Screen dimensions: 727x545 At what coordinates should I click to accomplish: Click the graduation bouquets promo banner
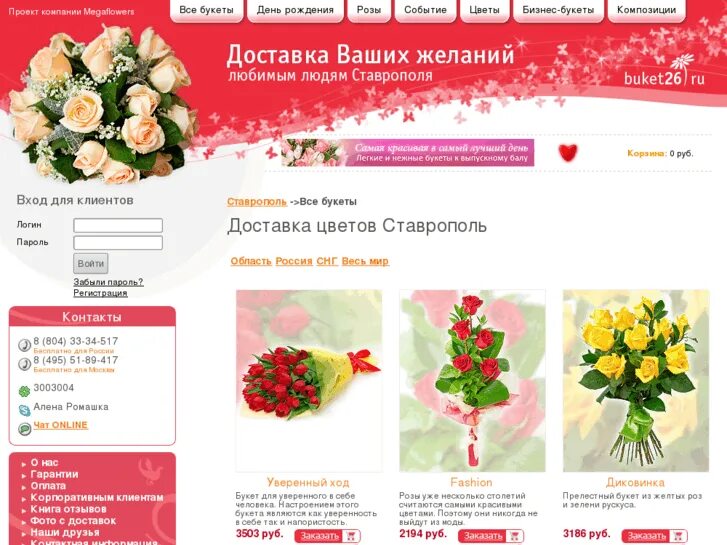tap(408, 153)
